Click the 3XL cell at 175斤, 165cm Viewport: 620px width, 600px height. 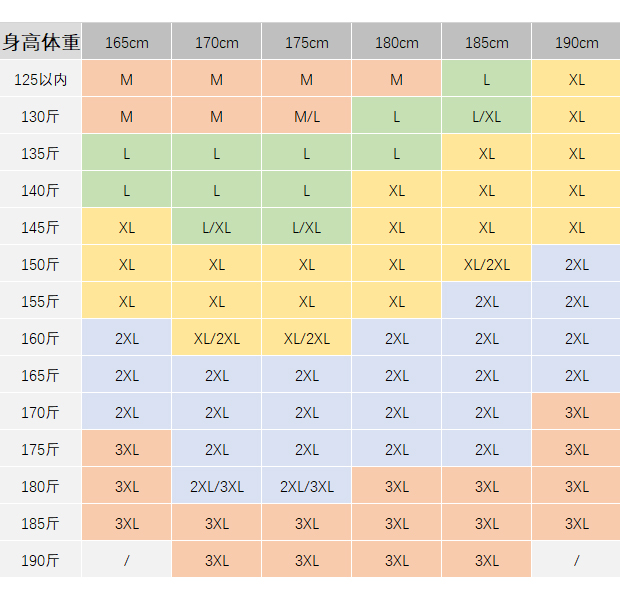[127, 450]
